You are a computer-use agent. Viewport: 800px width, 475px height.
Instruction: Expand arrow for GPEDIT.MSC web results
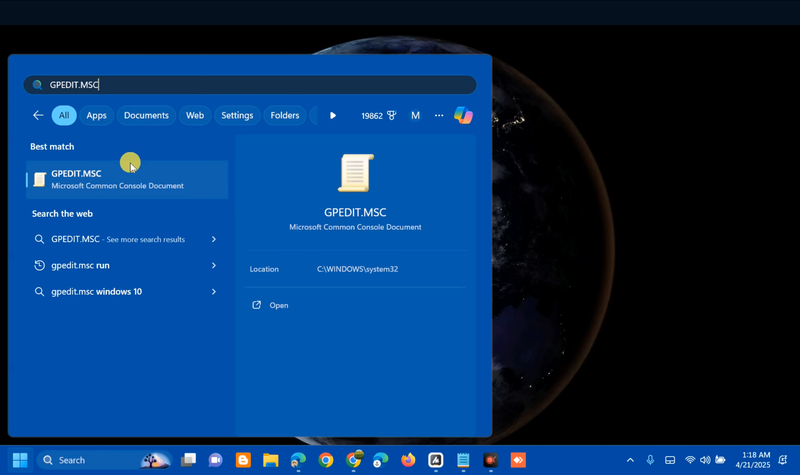click(214, 239)
